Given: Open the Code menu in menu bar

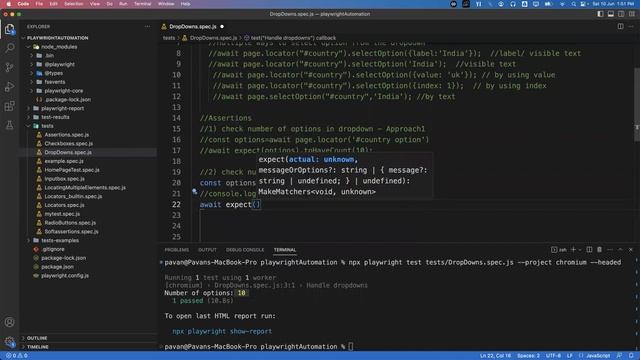Looking at the screenshot, I should pos(23,4).
